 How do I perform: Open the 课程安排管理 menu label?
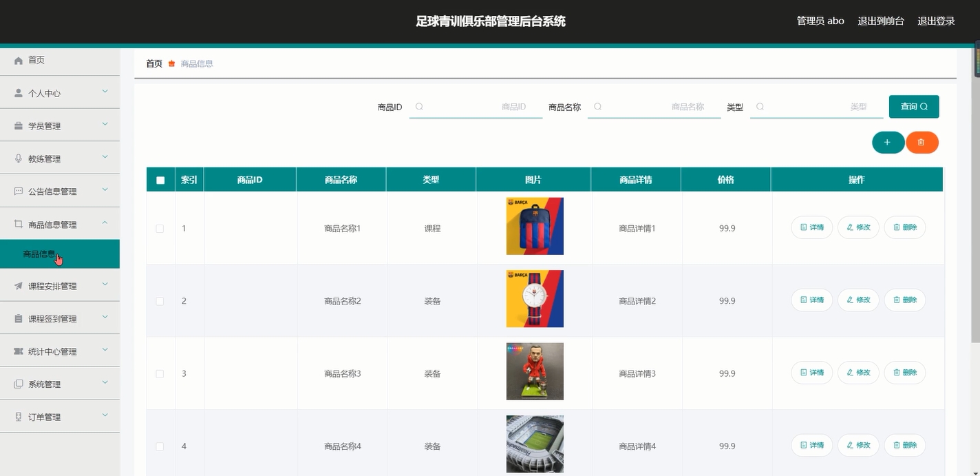52,286
